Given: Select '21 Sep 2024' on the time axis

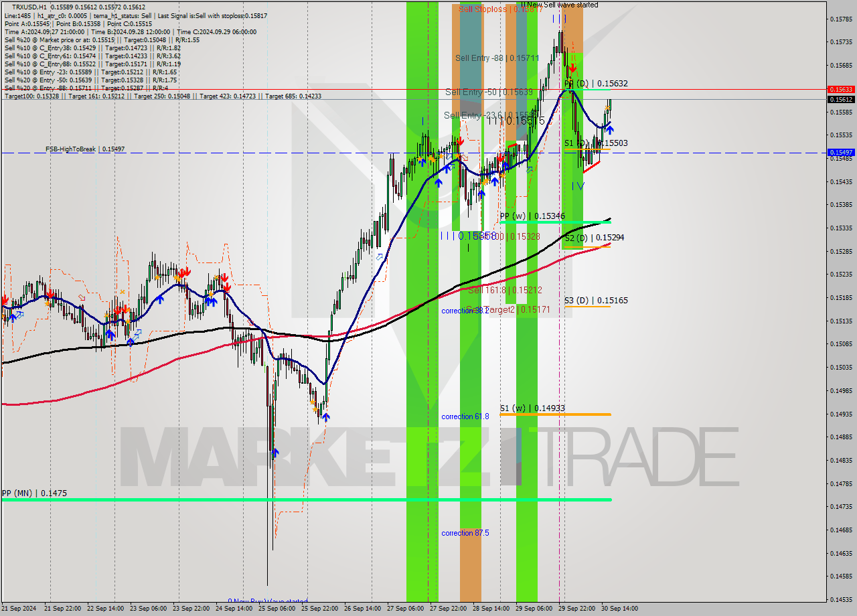Looking at the screenshot, I should click(x=20, y=609).
